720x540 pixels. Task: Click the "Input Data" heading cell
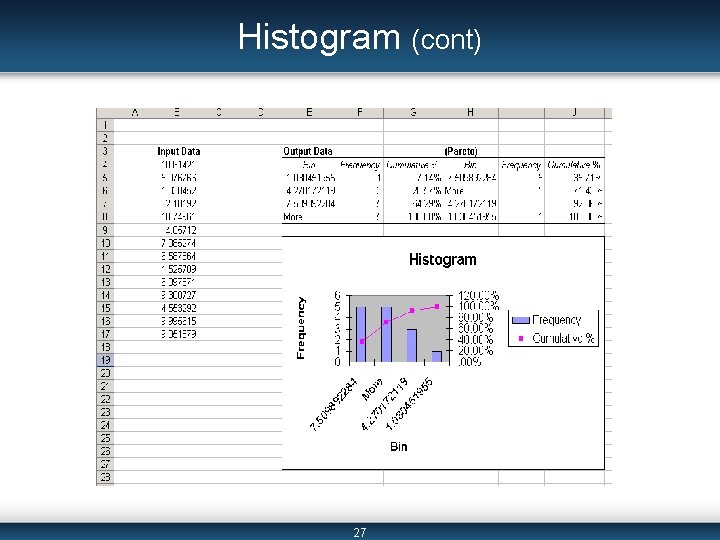(179, 152)
